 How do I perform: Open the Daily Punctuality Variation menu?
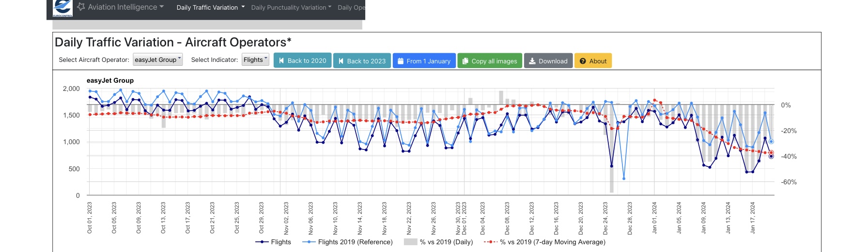291,7
